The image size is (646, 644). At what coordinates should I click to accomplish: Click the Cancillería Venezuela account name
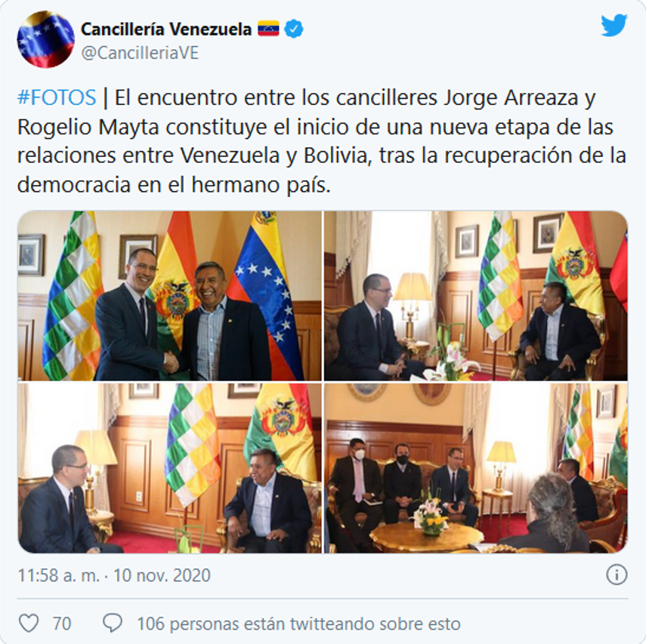pyautogui.click(x=166, y=29)
